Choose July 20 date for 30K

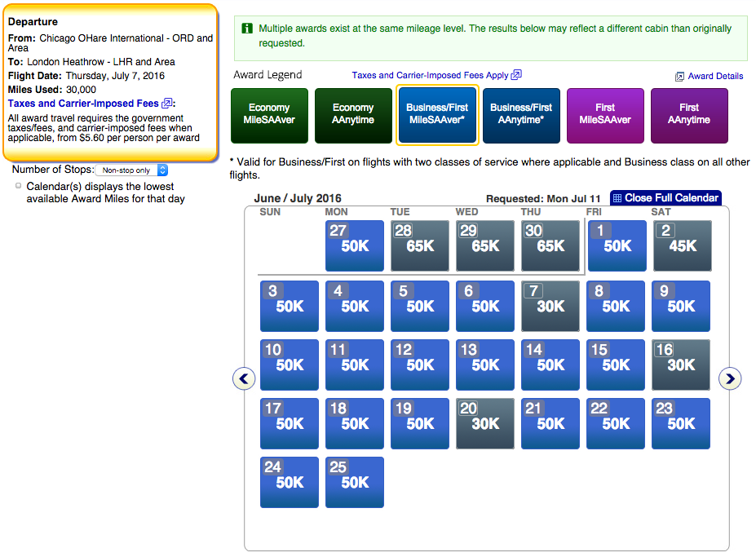[485, 423]
